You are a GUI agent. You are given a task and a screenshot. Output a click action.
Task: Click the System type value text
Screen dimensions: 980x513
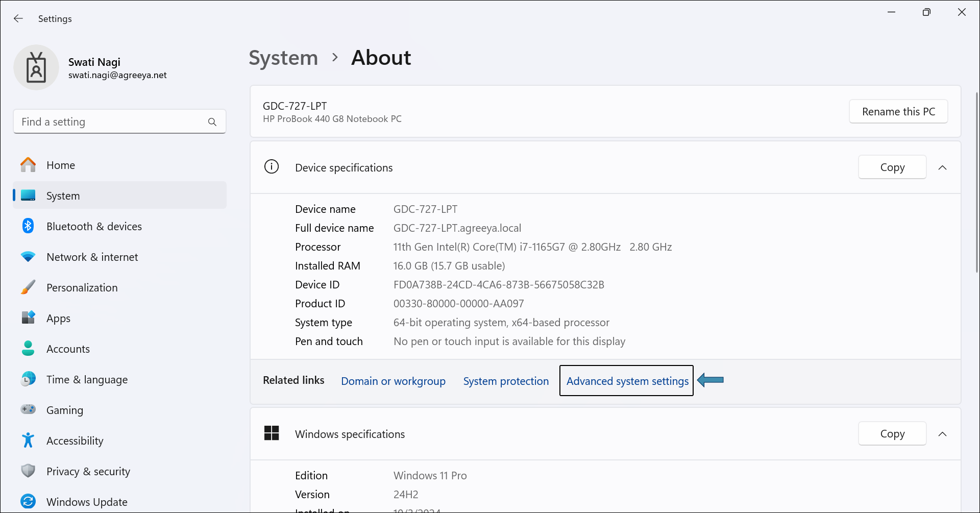coord(501,322)
